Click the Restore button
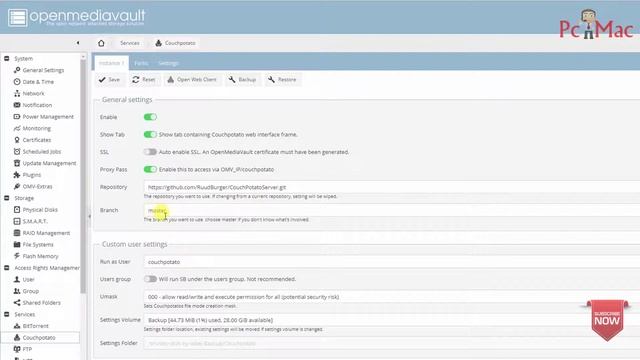This screenshot has height=360, width=640. pyautogui.click(x=282, y=80)
